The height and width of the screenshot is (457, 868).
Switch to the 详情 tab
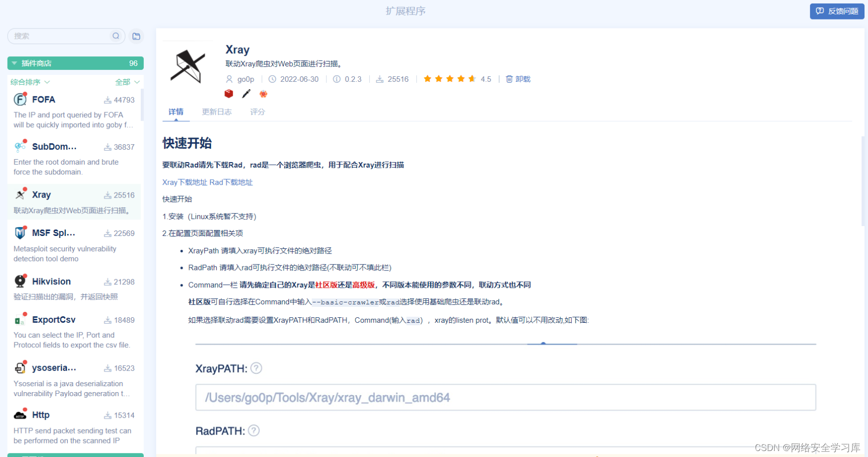pos(176,112)
